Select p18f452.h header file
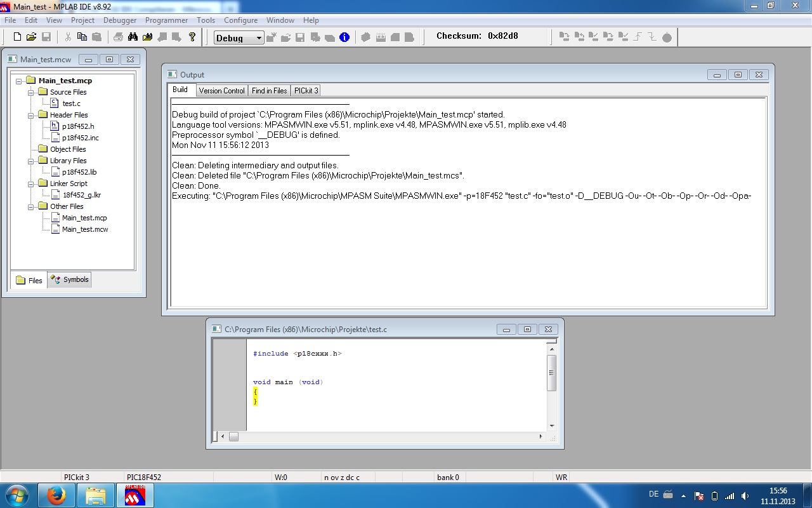The width and height of the screenshot is (812, 508). click(x=78, y=126)
